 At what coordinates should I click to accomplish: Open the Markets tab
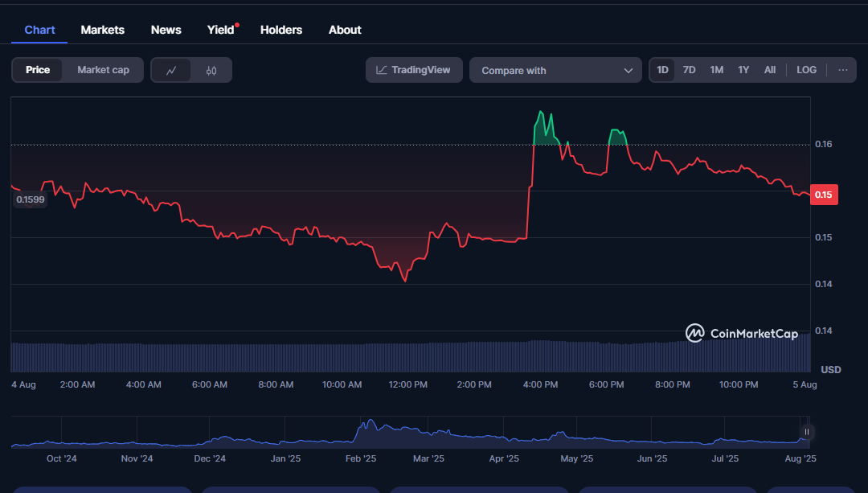(103, 30)
